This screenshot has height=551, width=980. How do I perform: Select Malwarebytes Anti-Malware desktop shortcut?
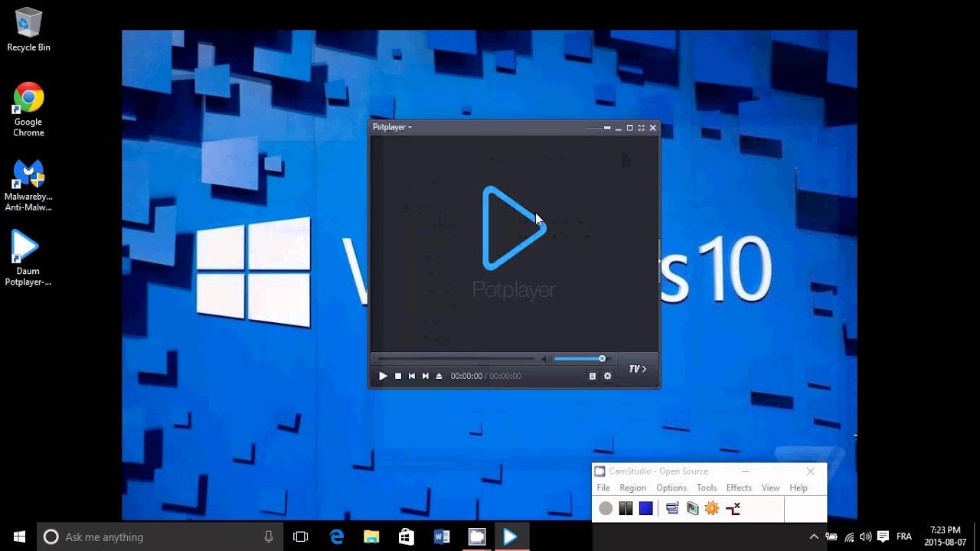(x=28, y=185)
